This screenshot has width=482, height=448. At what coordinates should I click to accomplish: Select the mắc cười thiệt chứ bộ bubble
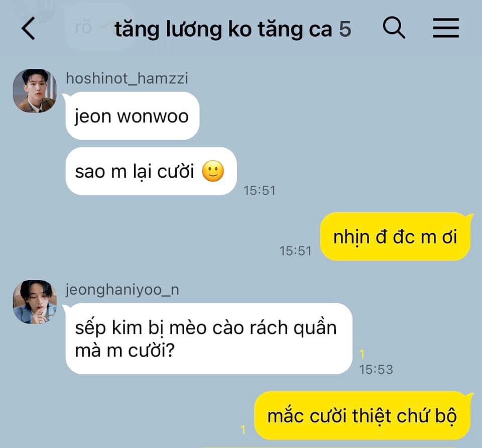(x=363, y=416)
